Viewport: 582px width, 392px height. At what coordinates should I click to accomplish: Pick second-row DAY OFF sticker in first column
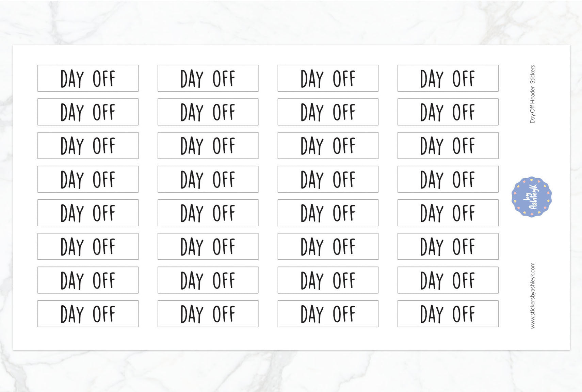[88, 112]
